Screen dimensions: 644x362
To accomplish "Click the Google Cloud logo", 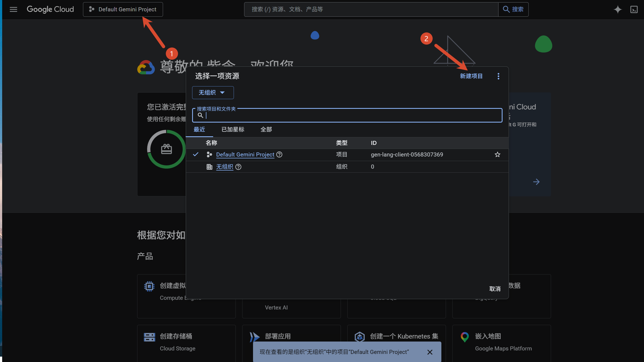I will click(50, 9).
